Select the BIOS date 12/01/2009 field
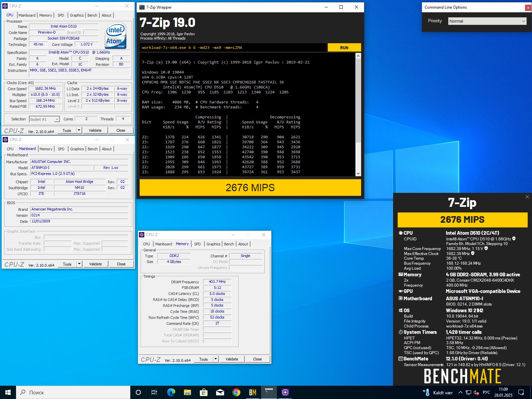Image resolution: width=532 pixels, height=399 pixels. click(79, 221)
